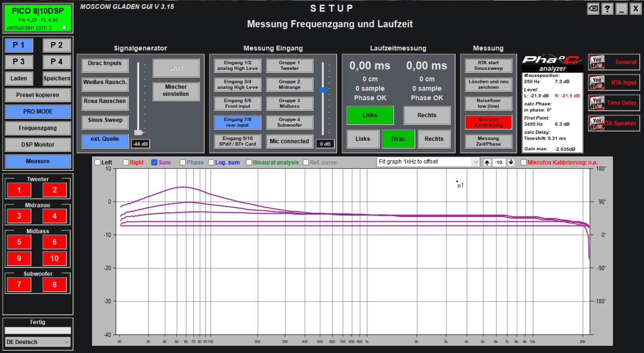Switch to preset P 3
This screenshot has height=353, width=644.
(x=19, y=62)
